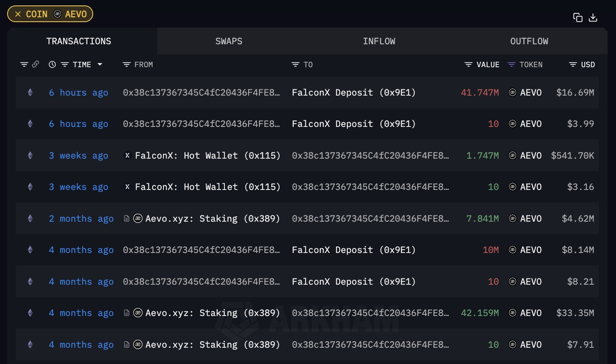Open the TIME column filter icon
The height and width of the screenshot is (364, 616).
pos(65,65)
